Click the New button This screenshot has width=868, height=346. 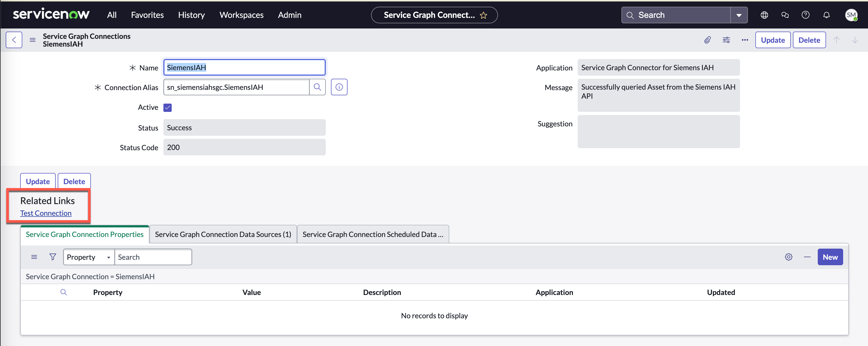click(x=830, y=257)
